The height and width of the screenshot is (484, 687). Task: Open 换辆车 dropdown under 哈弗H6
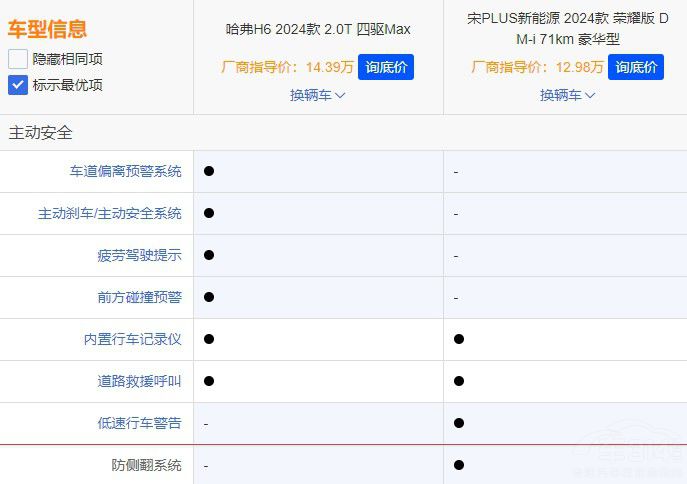(x=317, y=95)
